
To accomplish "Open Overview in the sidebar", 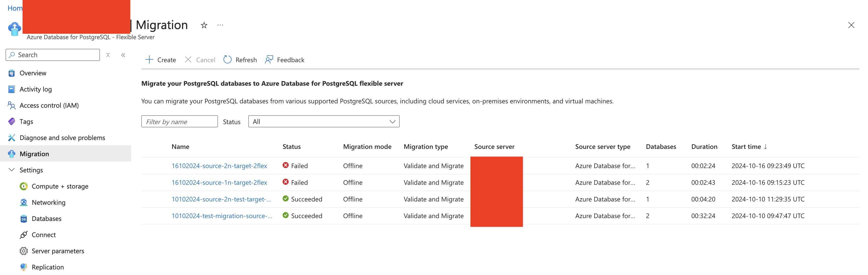I will (33, 73).
